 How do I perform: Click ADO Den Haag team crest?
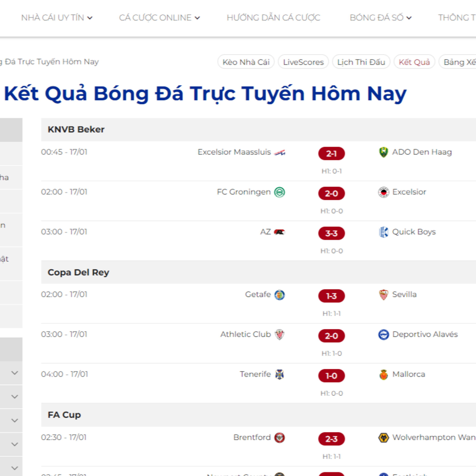pyautogui.click(x=383, y=152)
